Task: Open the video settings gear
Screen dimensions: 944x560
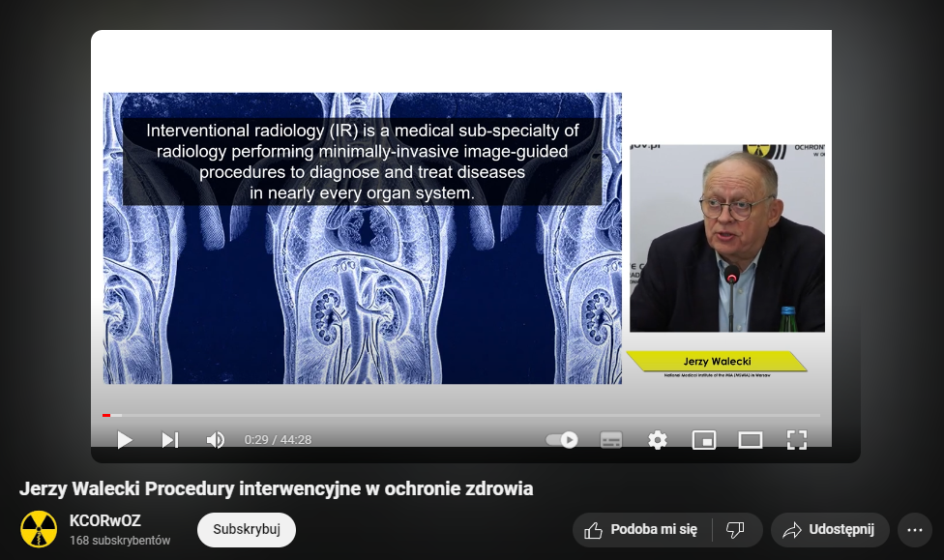Action: [x=658, y=440]
